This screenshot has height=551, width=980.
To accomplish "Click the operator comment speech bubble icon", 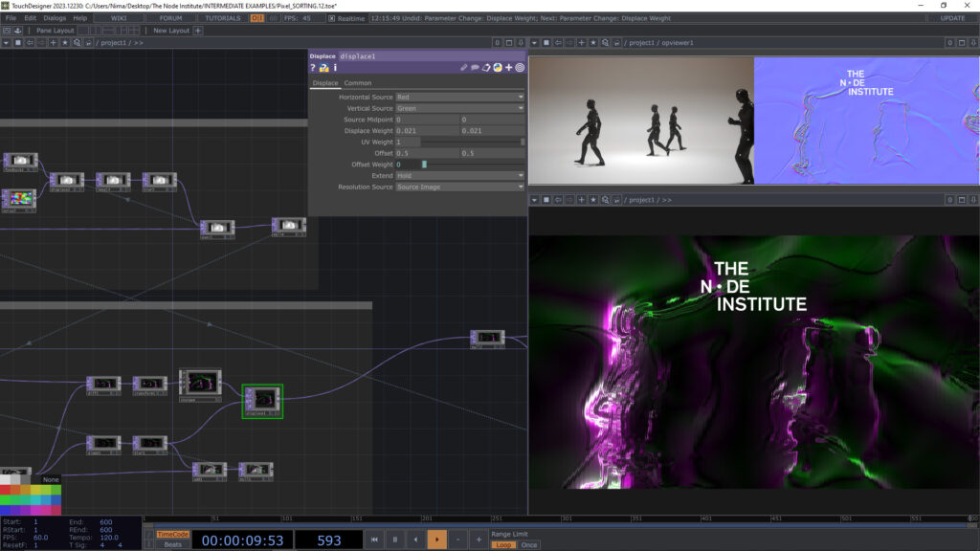I will tap(475, 68).
